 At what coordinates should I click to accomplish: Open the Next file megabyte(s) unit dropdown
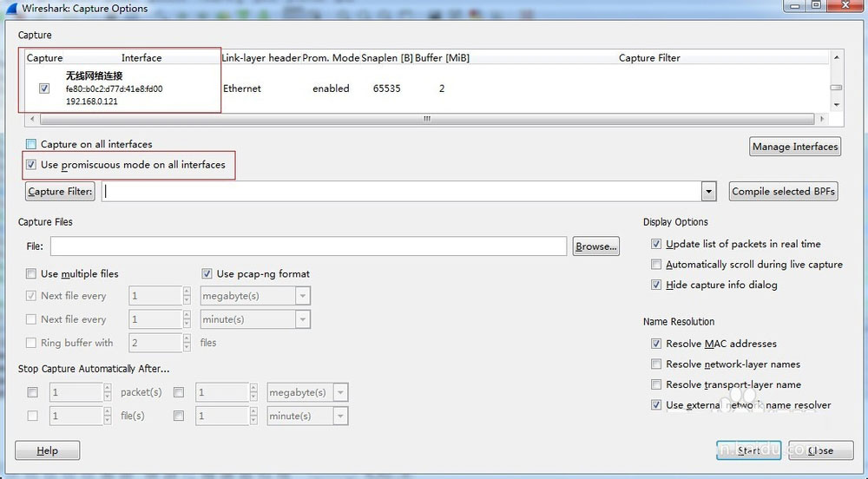point(303,296)
